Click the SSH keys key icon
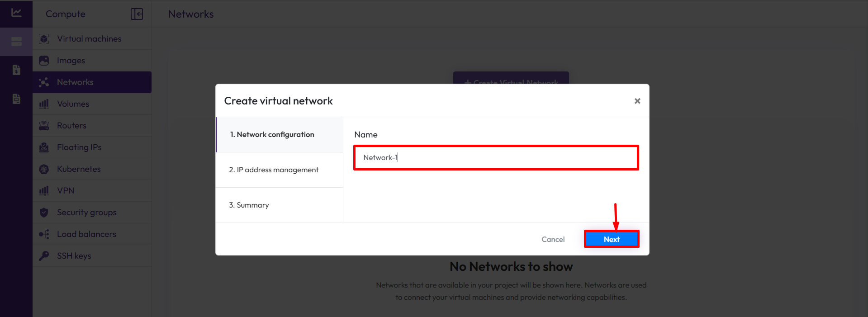The image size is (868, 317). click(44, 256)
